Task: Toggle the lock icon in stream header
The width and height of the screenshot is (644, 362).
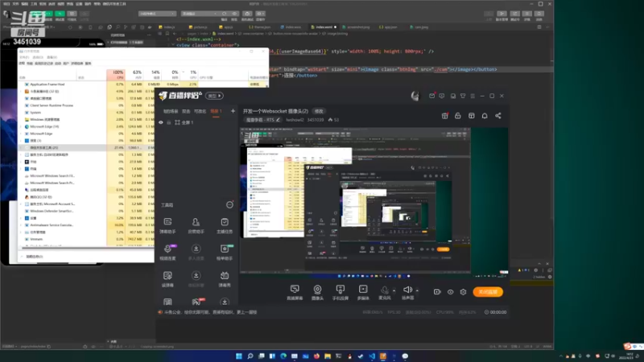Action: pos(458,116)
